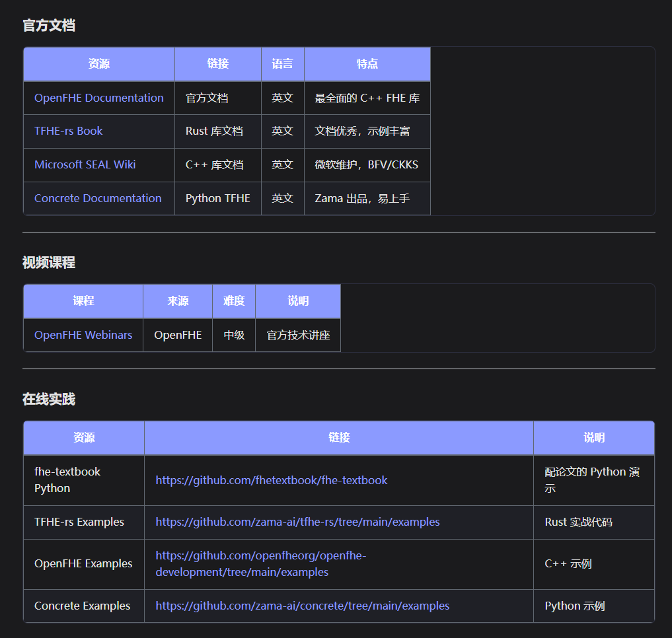Click the 'OpenFHE Examples' resource cell
The width and height of the screenshot is (672, 638).
pyautogui.click(x=83, y=564)
